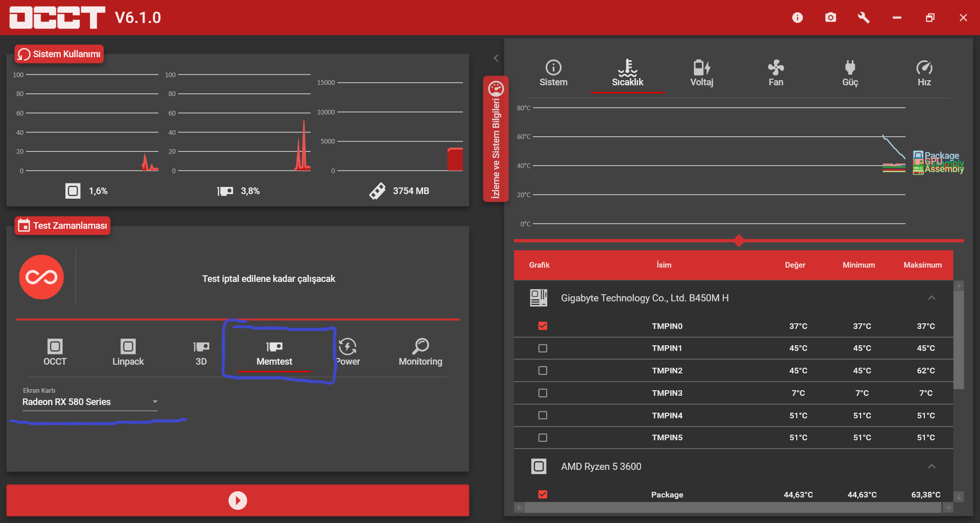
Task: Toggle the TMPIN5 graph checkbox
Action: pyautogui.click(x=543, y=438)
